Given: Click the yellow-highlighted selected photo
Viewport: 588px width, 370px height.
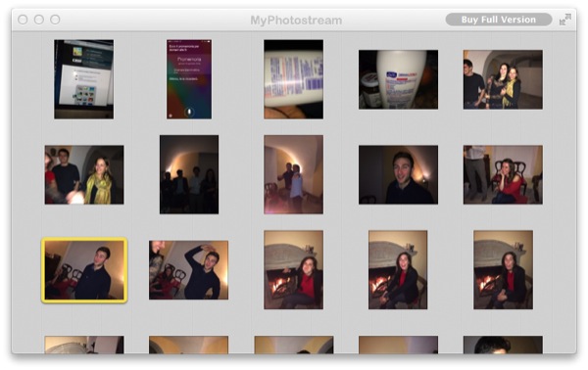Looking at the screenshot, I should 84,270.
